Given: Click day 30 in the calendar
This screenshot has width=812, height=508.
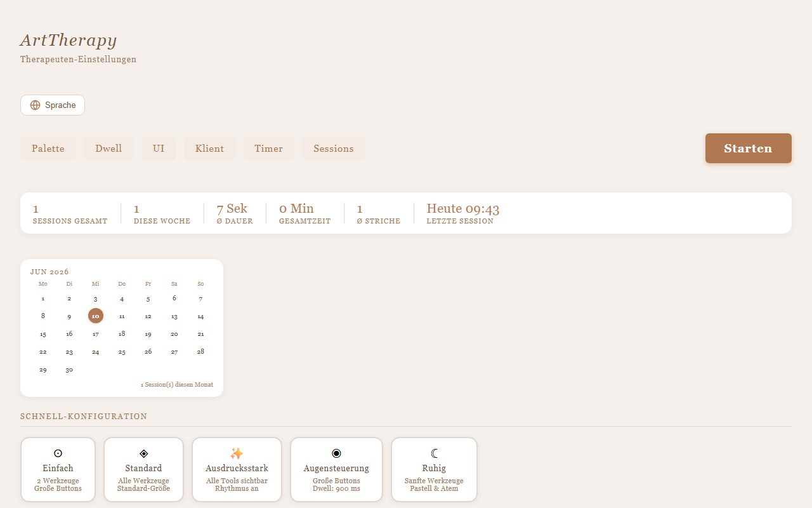Looking at the screenshot, I should coord(69,370).
